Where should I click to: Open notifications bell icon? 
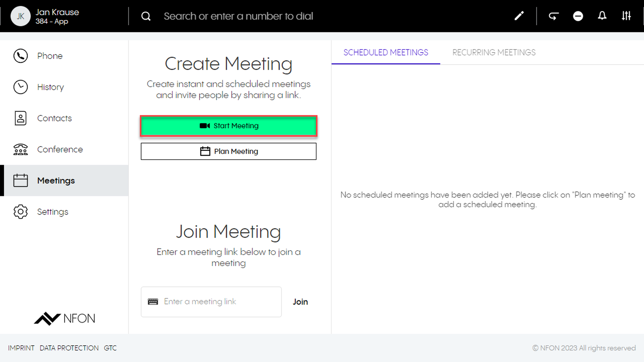(x=602, y=16)
